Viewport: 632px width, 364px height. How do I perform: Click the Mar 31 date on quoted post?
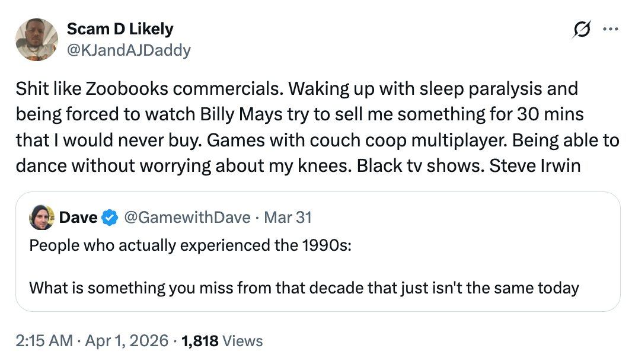[288, 218]
